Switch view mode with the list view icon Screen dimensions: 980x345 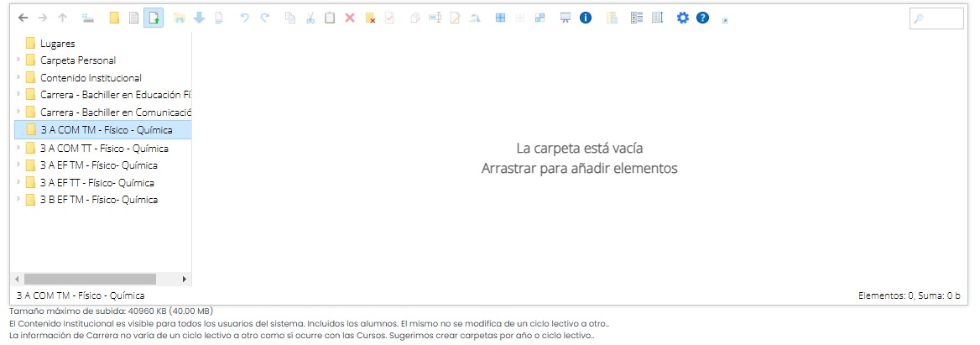(637, 18)
